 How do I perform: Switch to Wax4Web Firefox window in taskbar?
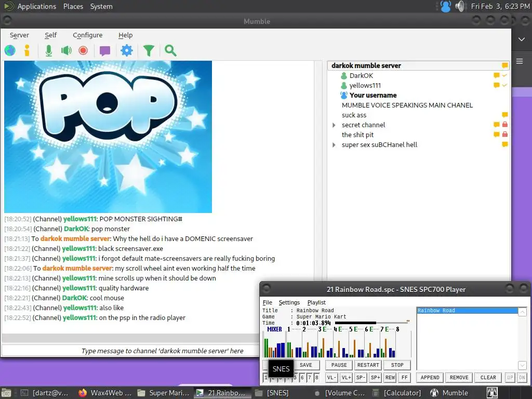click(x=104, y=393)
